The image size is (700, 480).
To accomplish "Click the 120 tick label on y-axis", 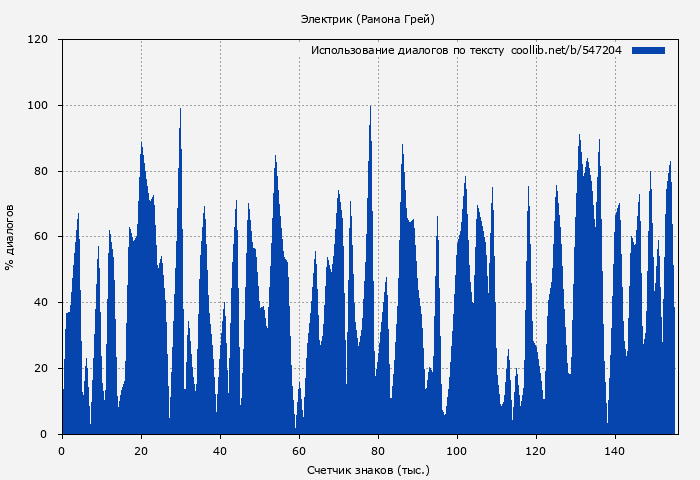I will (x=38, y=40).
